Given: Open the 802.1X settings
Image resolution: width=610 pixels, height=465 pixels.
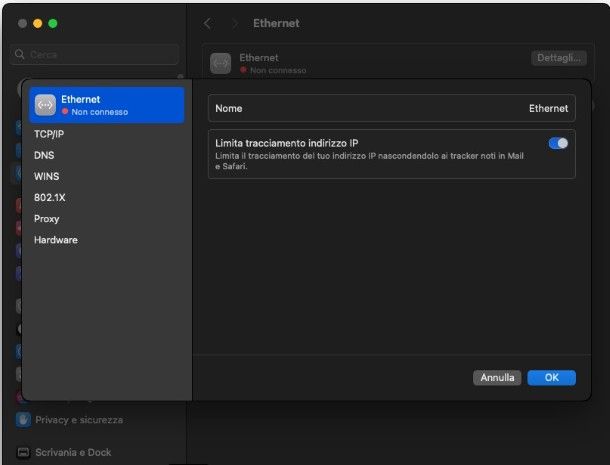Looking at the screenshot, I should [49, 197].
